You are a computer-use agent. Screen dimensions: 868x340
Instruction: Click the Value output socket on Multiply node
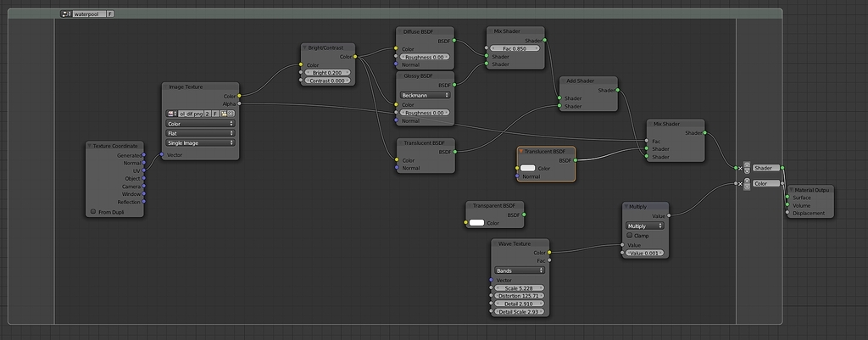(x=669, y=216)
